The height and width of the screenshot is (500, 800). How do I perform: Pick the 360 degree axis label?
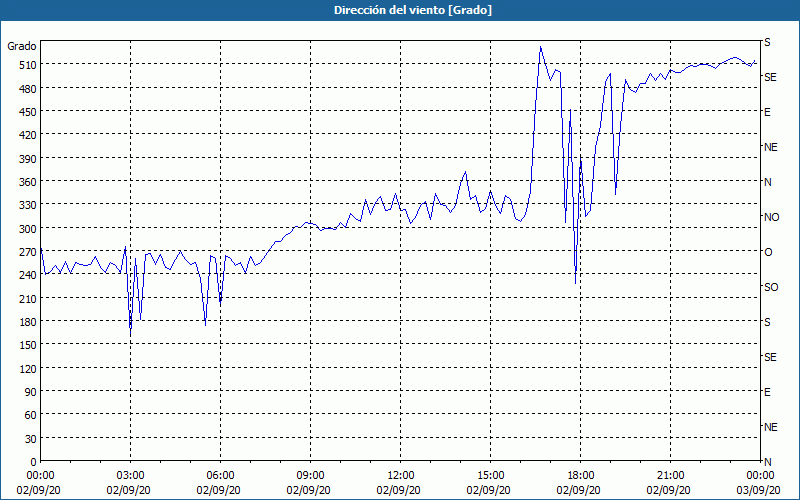29,182
